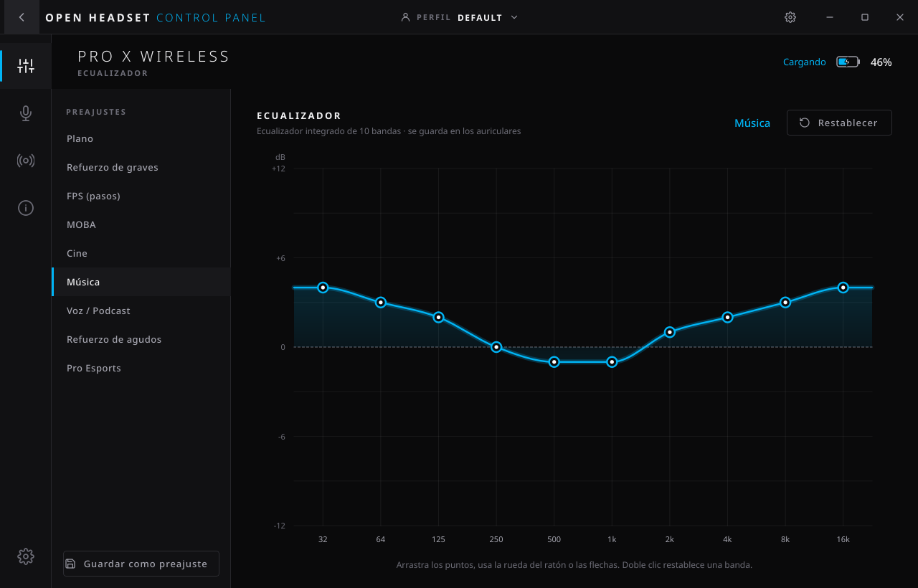Open the microphone settings section
The width and height of the screenshot is (918, 588).
click(x=26, y=113)
